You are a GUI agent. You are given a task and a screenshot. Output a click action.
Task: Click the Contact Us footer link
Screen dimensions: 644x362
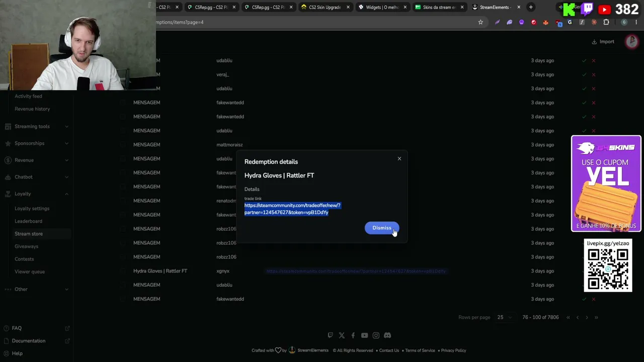pos(389,350)
